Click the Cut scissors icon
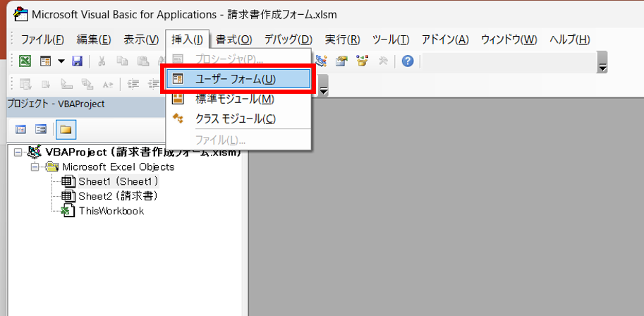 [102, 61]
